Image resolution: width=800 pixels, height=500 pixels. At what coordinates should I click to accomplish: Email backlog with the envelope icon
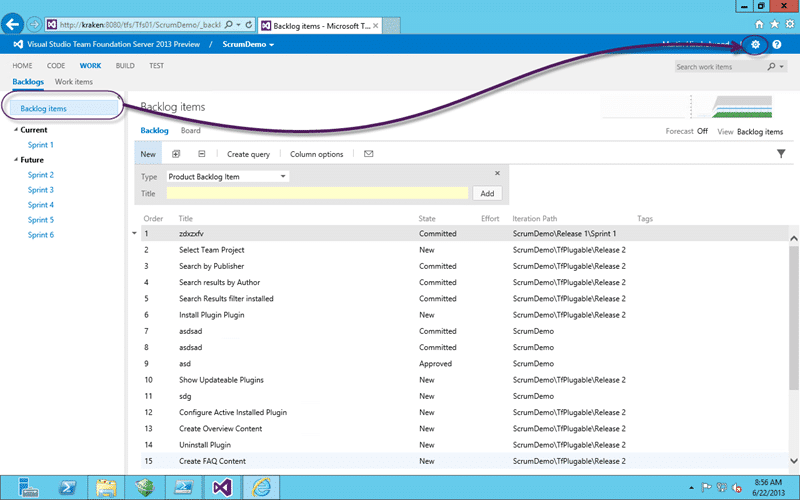368,154
